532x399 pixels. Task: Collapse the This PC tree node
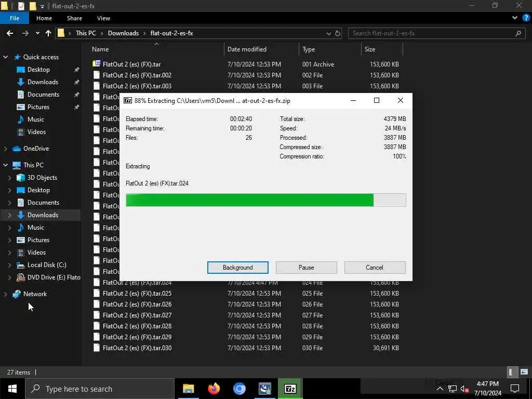click(5, 165)
